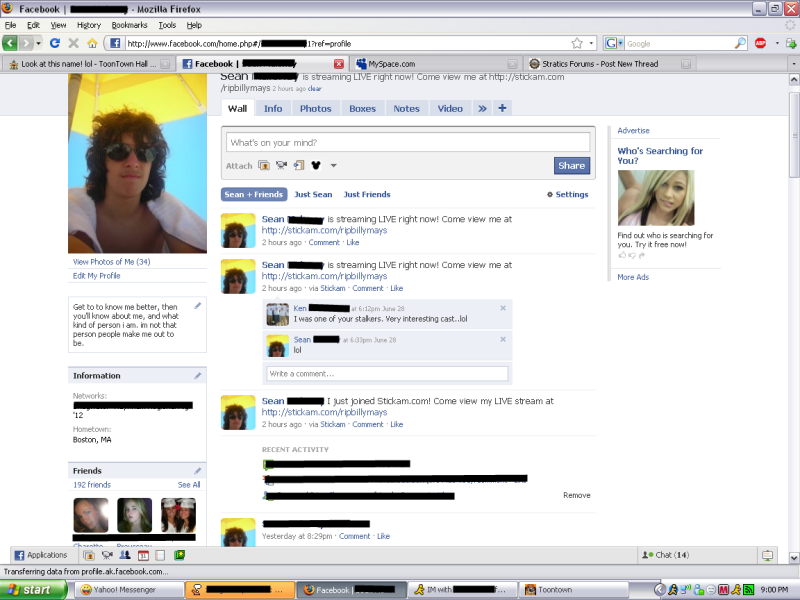Attach a photo with the photo icon
800x600 pixels.
(x=264, y=165)
